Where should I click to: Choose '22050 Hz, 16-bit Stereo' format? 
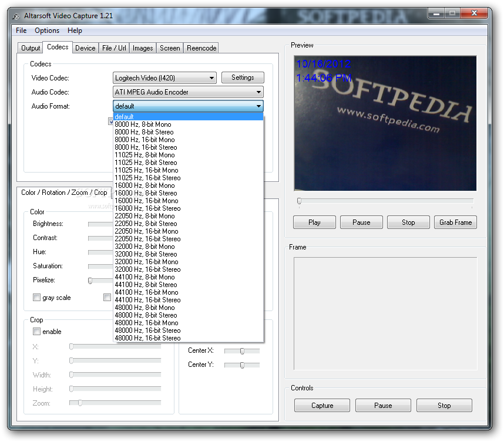coord(188,239)
